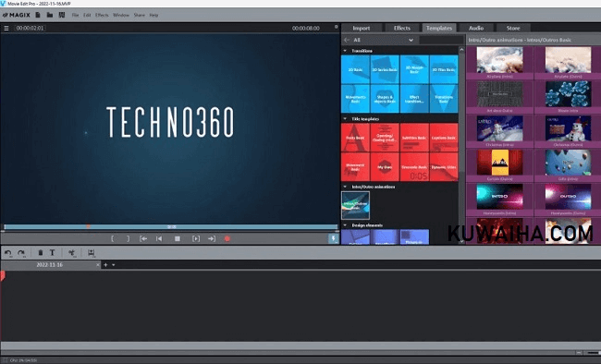Open the Edit menu

88,15
